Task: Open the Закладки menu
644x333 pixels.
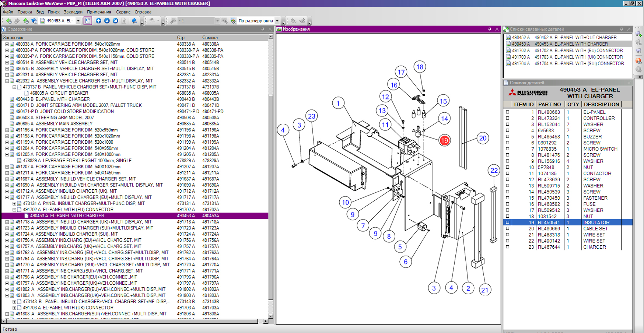Action: (x=73, y=12)
